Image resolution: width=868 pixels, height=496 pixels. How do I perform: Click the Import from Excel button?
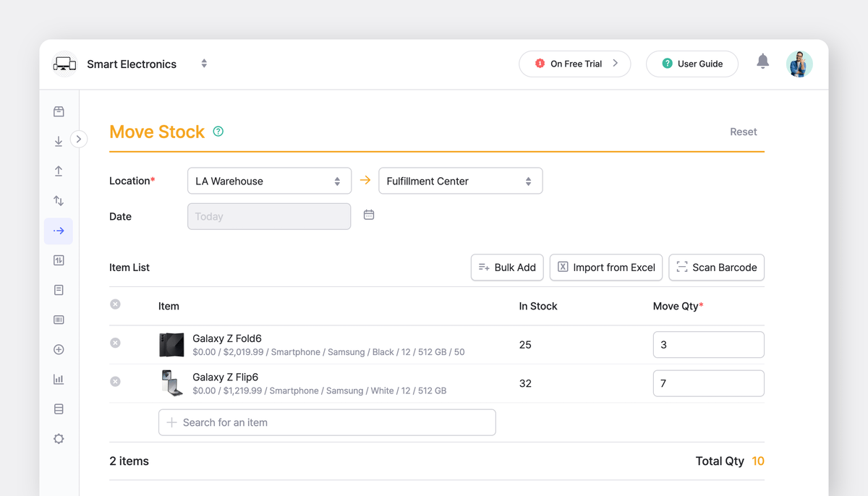[606, 268]
